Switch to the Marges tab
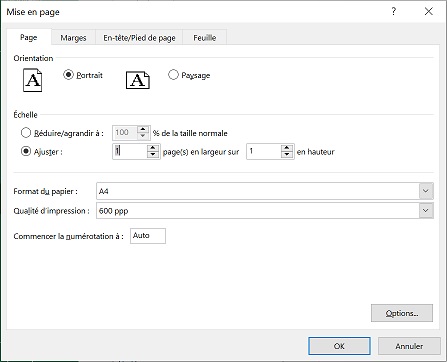The height and width of the screenshot is (362, 447). 73,38
